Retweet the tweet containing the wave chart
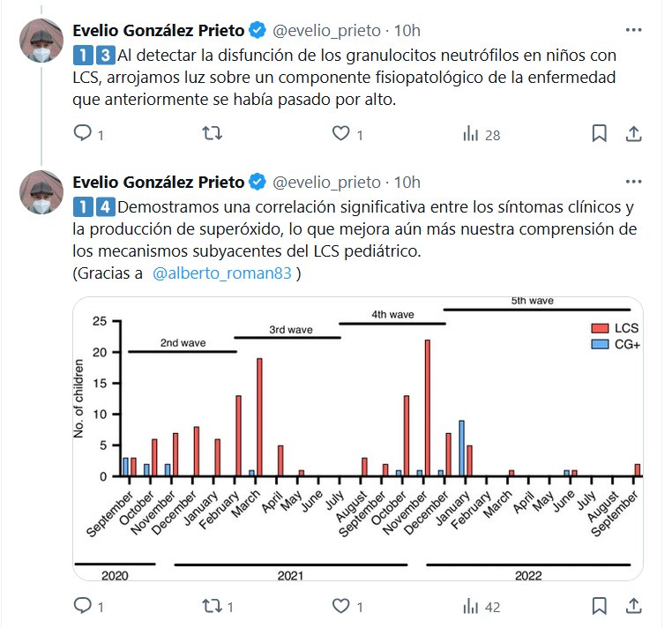The height and width of the screenshot is (628, 672). 213,606
